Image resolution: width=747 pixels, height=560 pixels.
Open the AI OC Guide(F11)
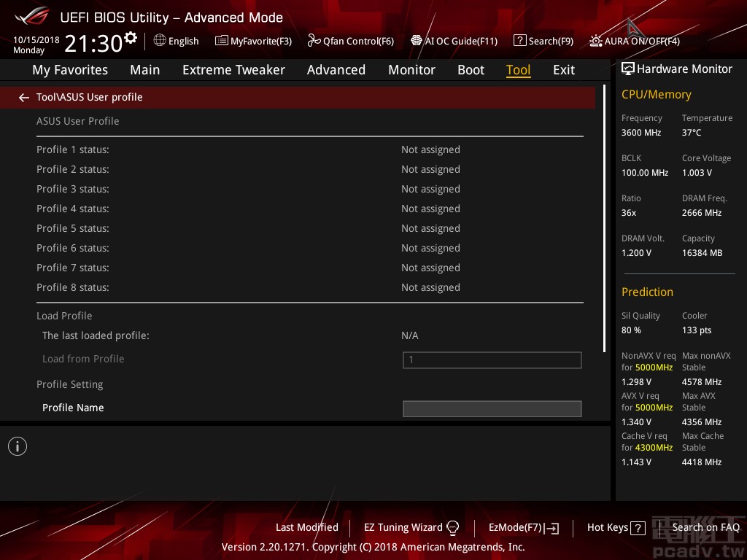454,41
